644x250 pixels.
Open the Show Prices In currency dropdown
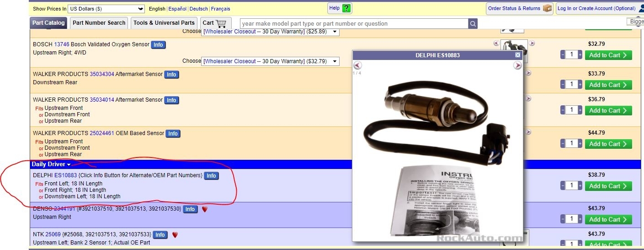coord(106,9)
